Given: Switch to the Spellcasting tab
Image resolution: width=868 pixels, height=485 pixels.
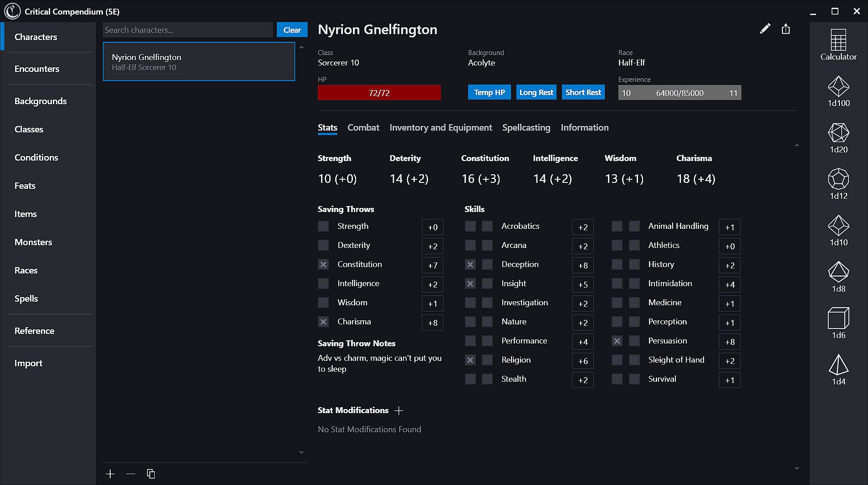Looking at the screenshot, I should (x=526, y=128).
